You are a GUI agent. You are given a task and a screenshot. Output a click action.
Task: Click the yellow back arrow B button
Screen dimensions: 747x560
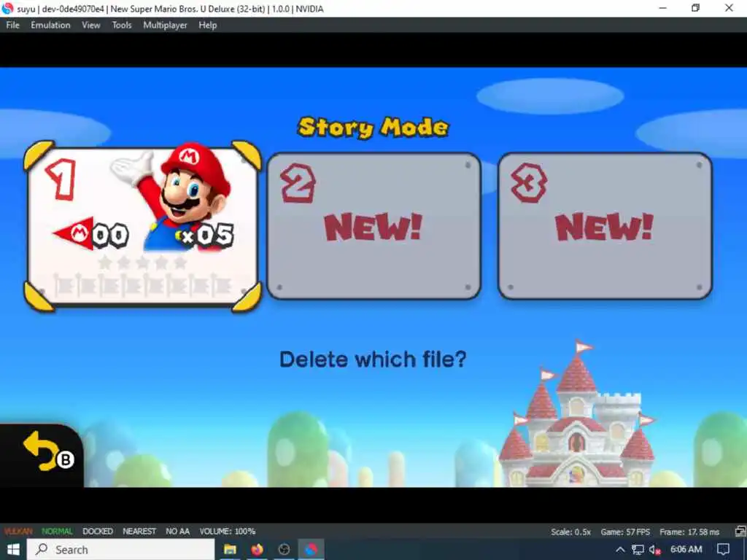(x=47, y=452)
